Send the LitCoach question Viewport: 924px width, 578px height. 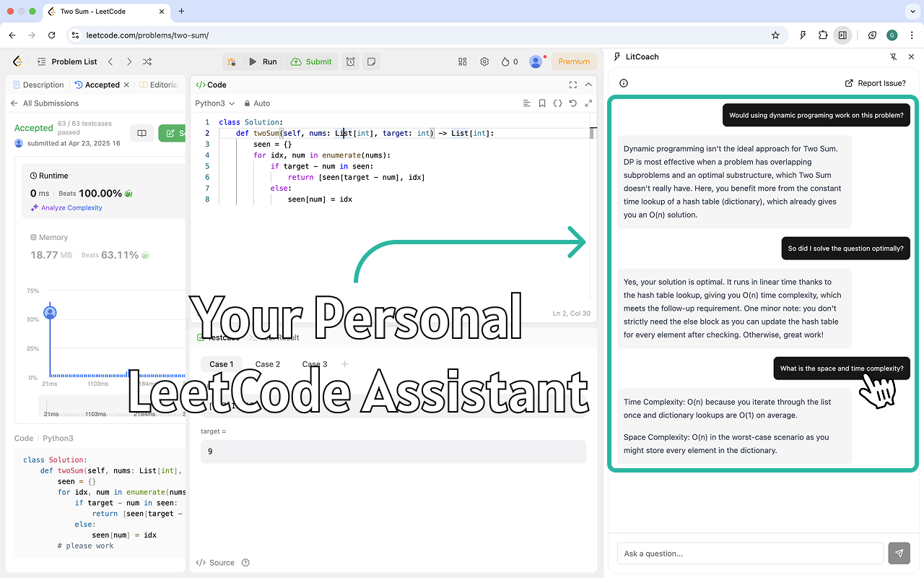coord(899,553)
